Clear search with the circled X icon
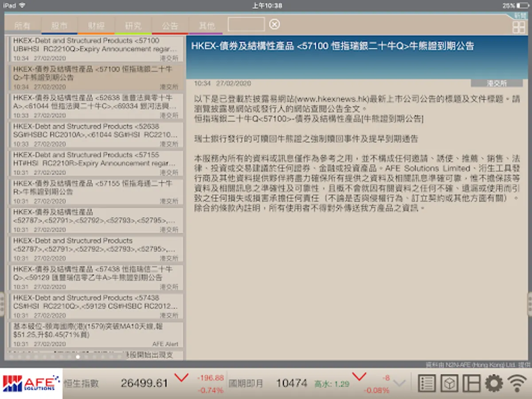This screenshot has height=399, width=532. (274, 24)
